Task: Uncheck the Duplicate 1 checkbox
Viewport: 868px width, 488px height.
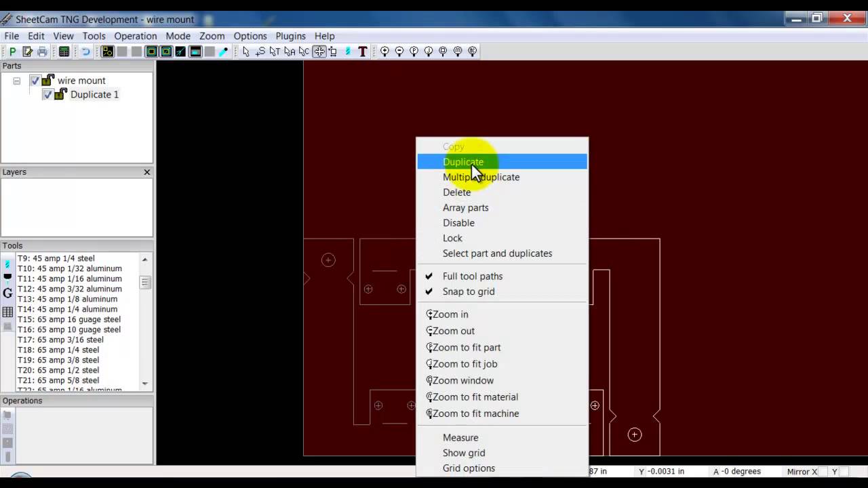Action: tap(47, 95)
